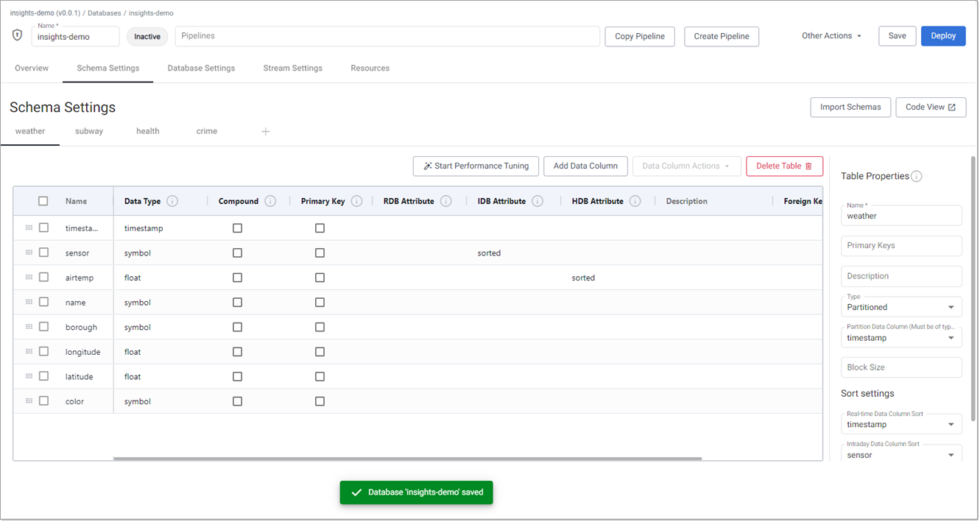The height and width of the screenshot is (522, 980).
Task: Select the crime schema tab
Action: (206, 131)
